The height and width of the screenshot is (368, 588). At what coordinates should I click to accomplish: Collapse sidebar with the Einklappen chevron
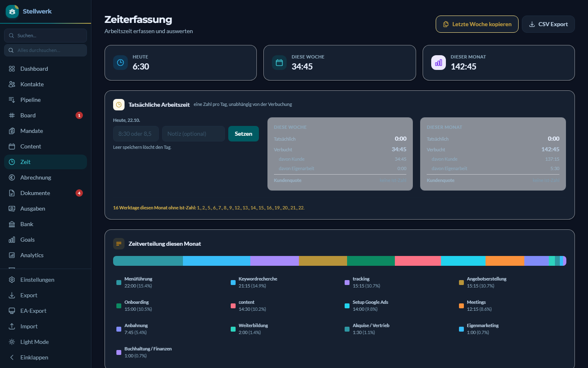[x=12, y=357]
